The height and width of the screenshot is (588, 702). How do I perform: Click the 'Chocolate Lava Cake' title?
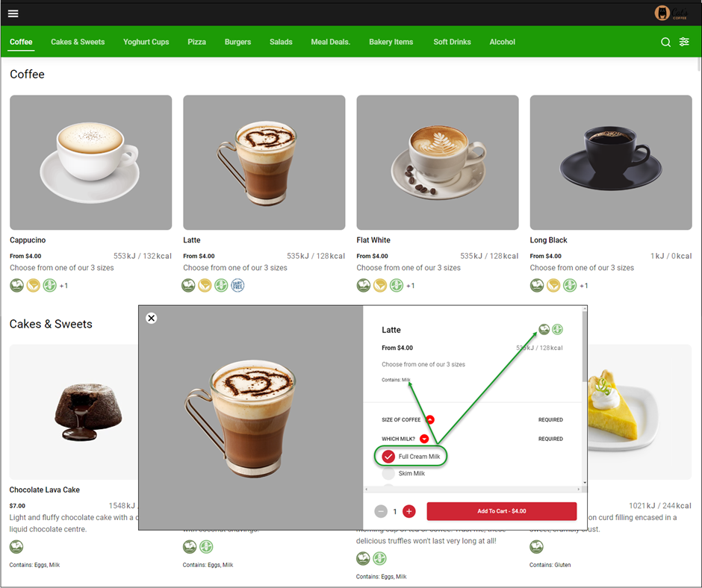44,490
